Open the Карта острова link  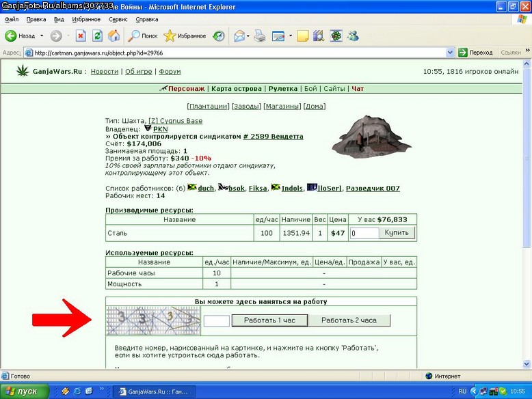click(x=237, y=89)
